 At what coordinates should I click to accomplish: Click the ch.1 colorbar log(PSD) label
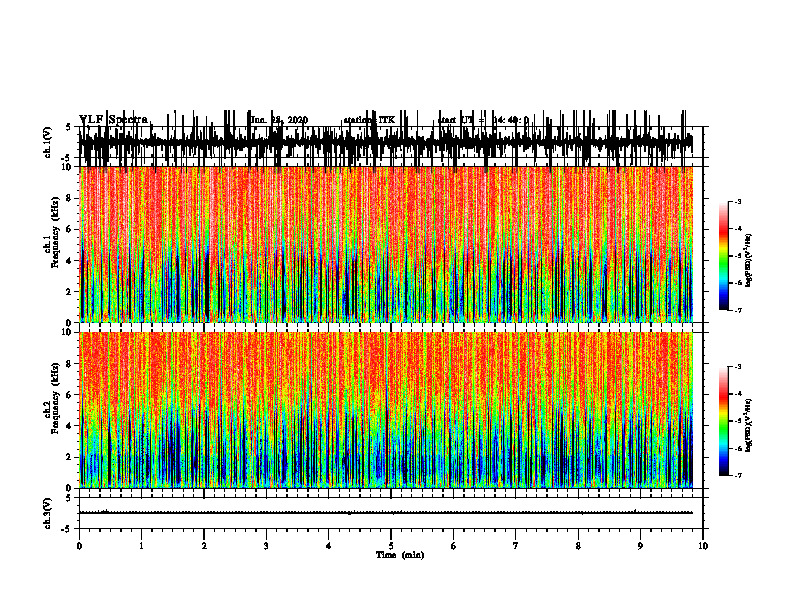[749, 261]
